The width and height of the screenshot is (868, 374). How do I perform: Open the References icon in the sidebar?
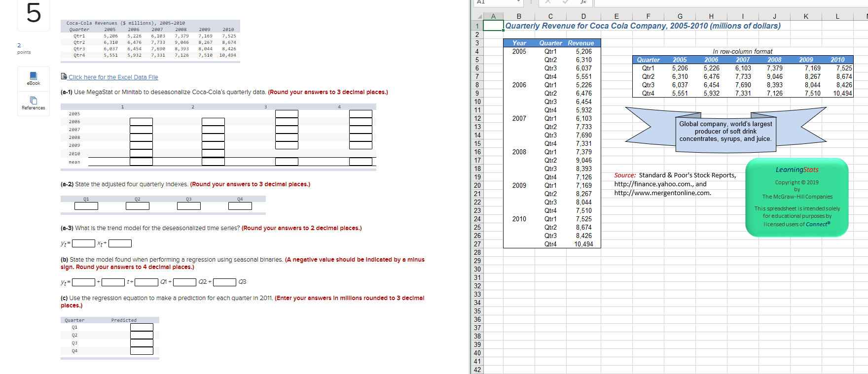[33, 103]
